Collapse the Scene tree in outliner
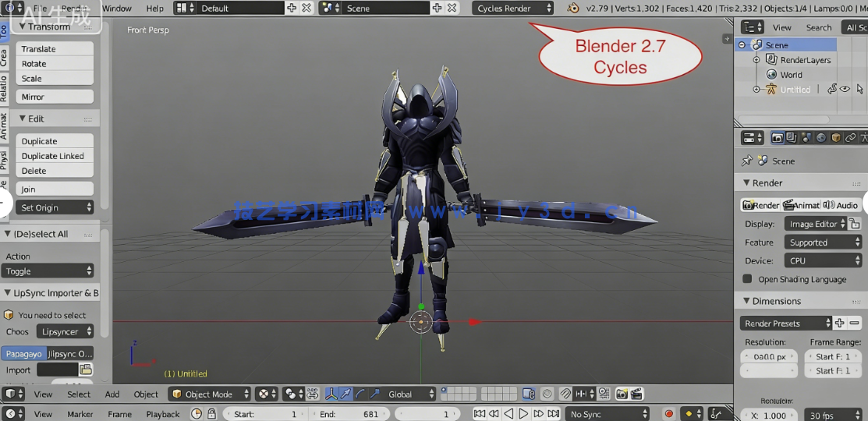The image size is (868, 421). pos(742,44)
